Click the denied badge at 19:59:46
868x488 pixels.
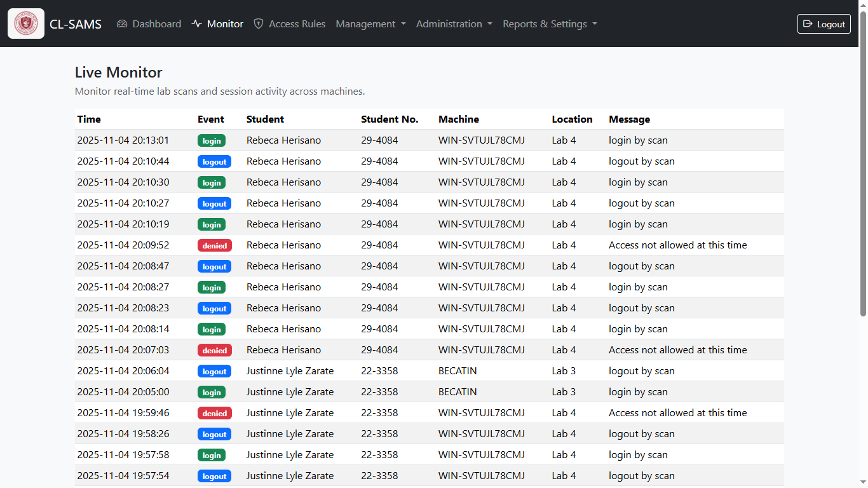[215, 413]
